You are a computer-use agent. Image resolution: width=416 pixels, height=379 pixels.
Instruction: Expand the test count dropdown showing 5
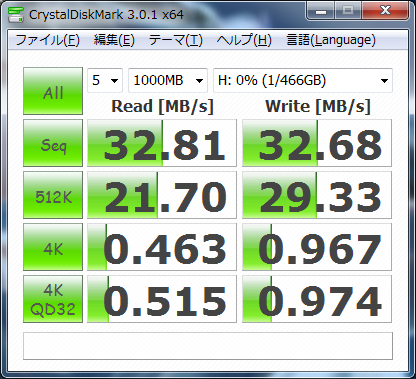pyautogui.click(x=105, y=80)
